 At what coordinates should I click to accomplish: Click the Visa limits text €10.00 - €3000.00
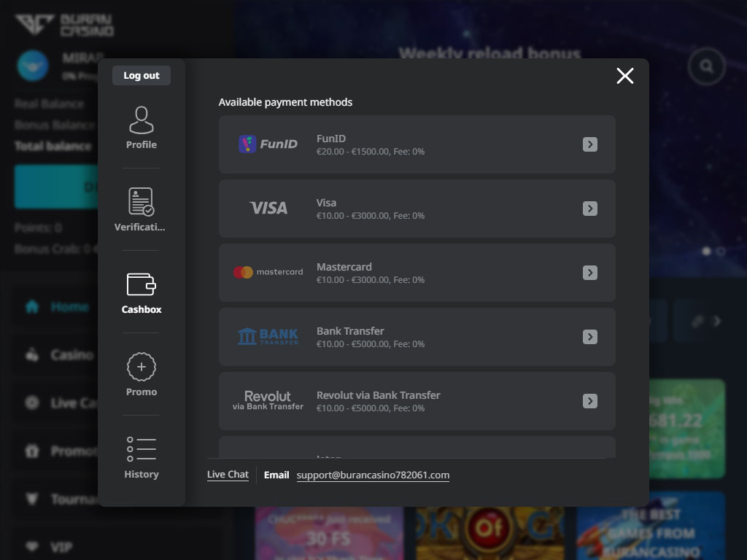(352, 216)
